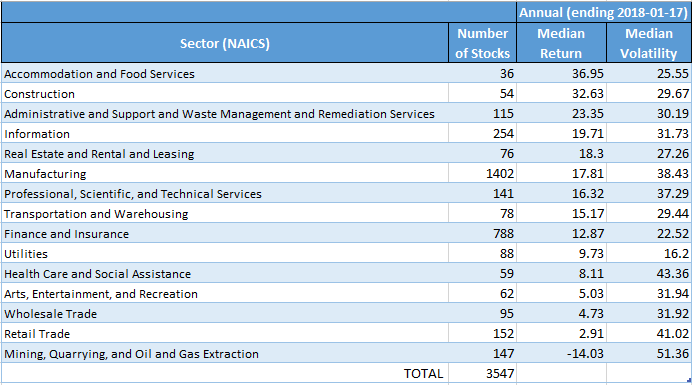Select the TOTAL label cell
The height and width of the screenshot is (385, 692).
click(x=225, y=374)
